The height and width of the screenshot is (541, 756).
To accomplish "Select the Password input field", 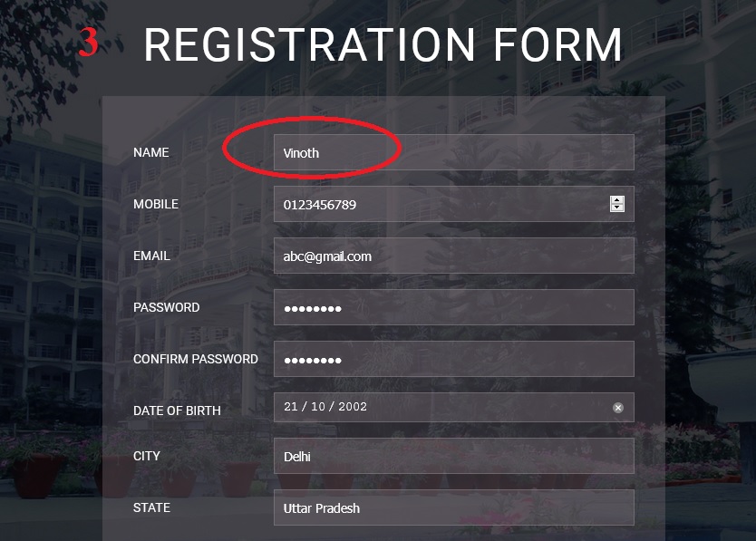I will pyautogui.click(x=453, y=307).
